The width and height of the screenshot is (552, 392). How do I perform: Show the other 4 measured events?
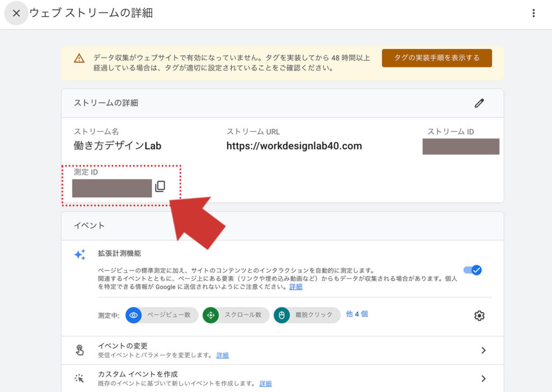click(357, 314)
